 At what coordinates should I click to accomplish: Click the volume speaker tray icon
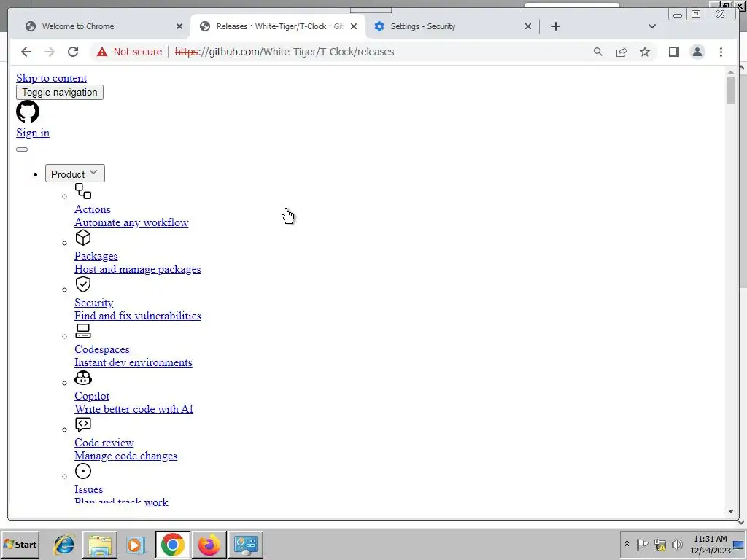coord(677,544)
